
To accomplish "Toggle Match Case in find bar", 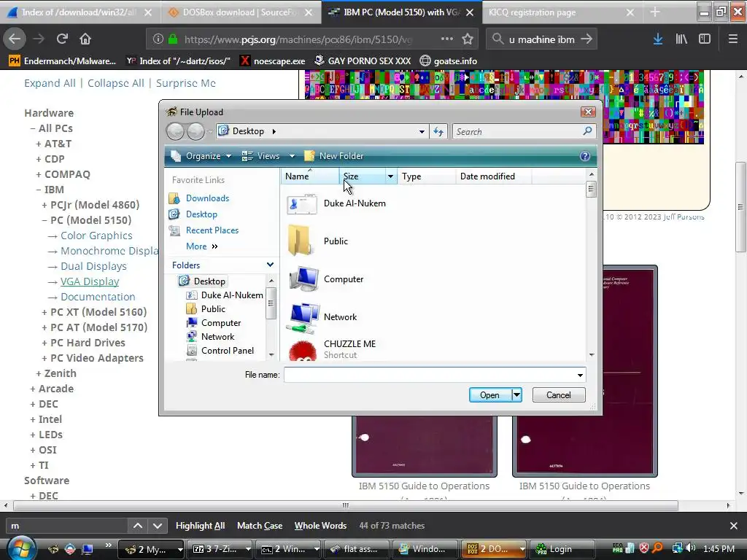I will [260, 526].
